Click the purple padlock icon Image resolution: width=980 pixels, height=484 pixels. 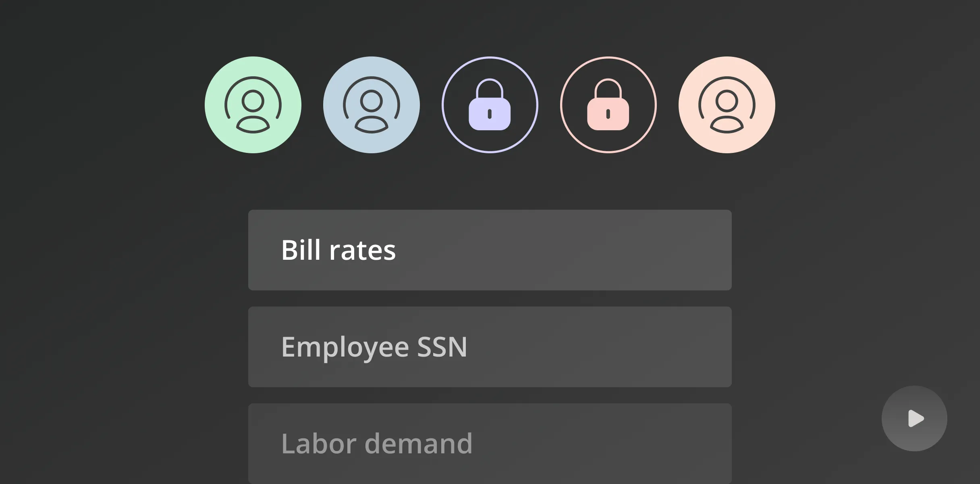490,106
